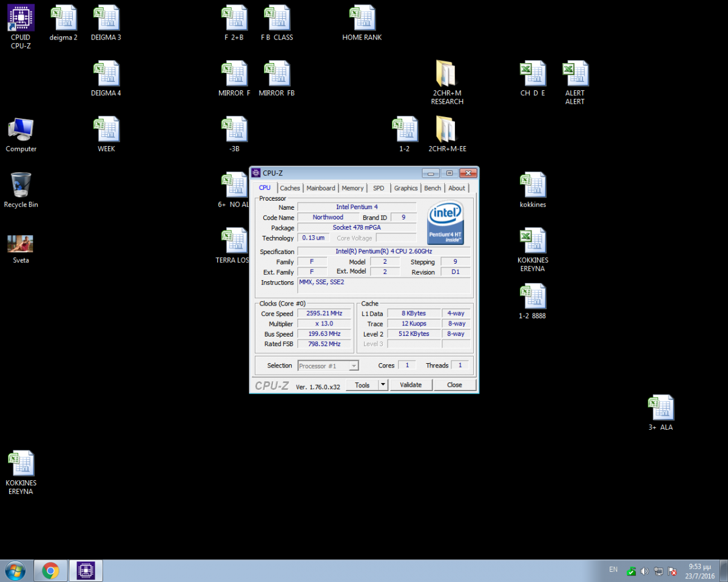Open the CPUID CPU-Z desktop shortcut

point(21,18)
